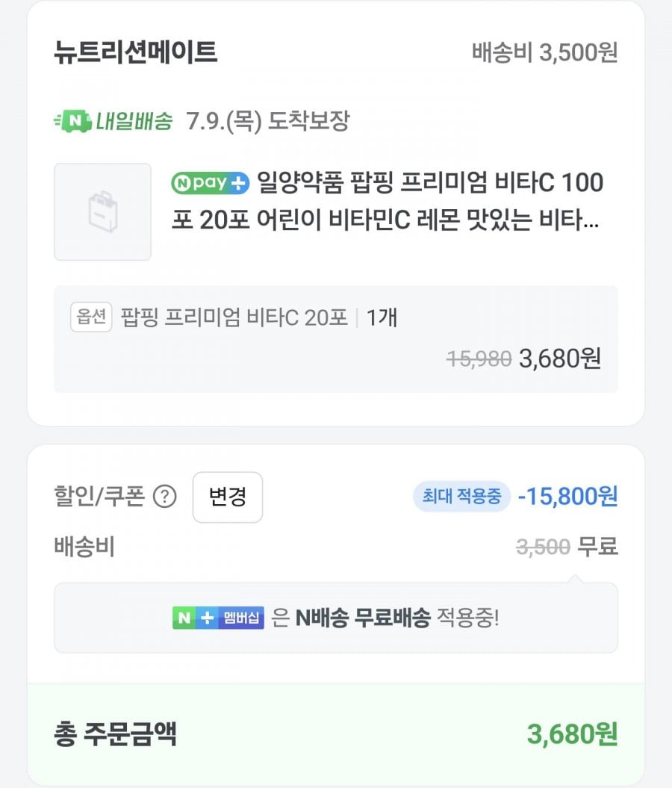The width and height of the screenshot is (672, 788).
Task: Click the 총 주문금액 total row
Action: pyautogui.click(x=335, y=734)
